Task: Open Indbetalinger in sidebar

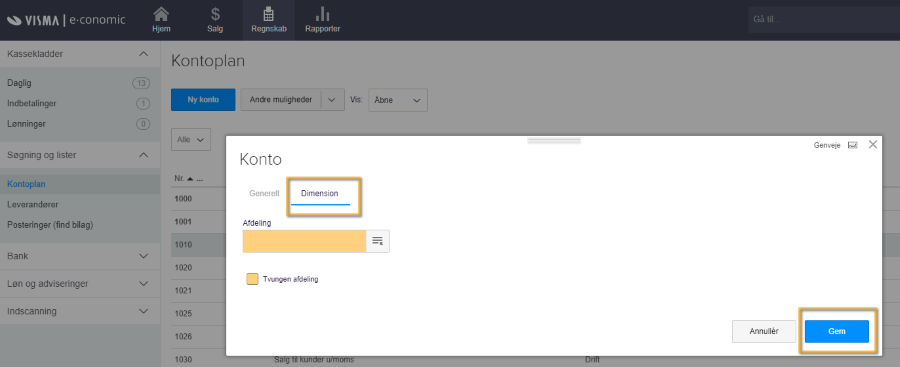Action: click(x=32, y=104)
